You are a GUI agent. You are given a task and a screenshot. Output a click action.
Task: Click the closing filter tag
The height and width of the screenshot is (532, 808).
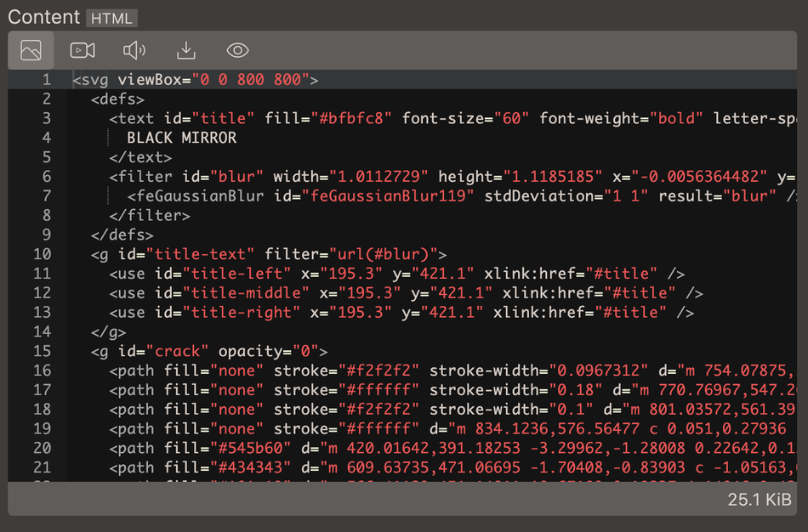pyautogui.click(x=150, y=215)
